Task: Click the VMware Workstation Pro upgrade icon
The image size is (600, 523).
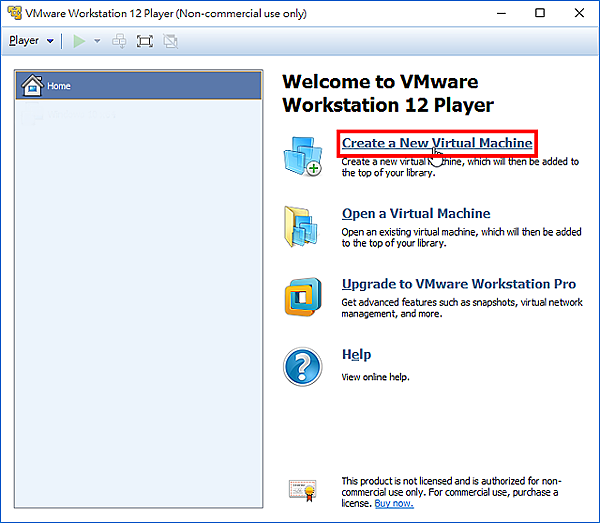Action: 303,297
